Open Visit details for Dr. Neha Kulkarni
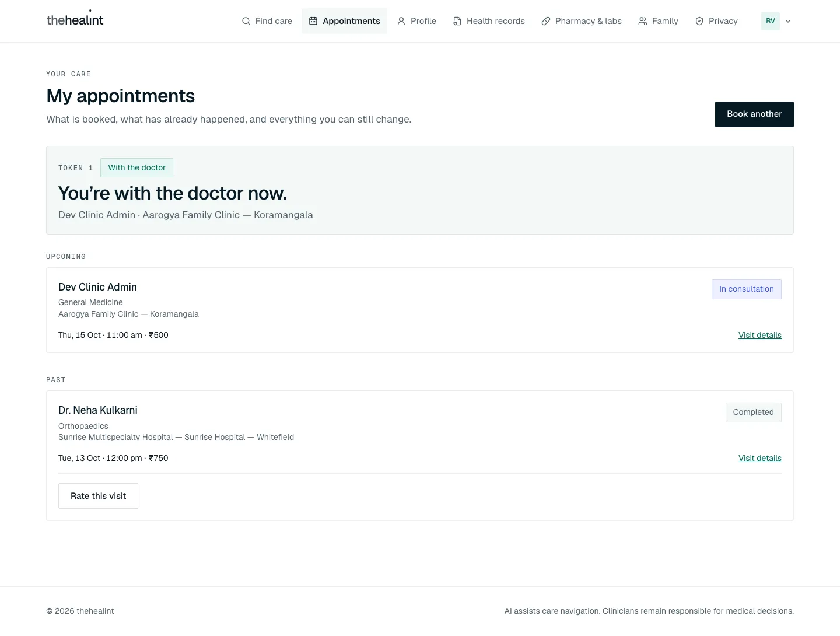840x636 pixels. (x=759, y=458)
